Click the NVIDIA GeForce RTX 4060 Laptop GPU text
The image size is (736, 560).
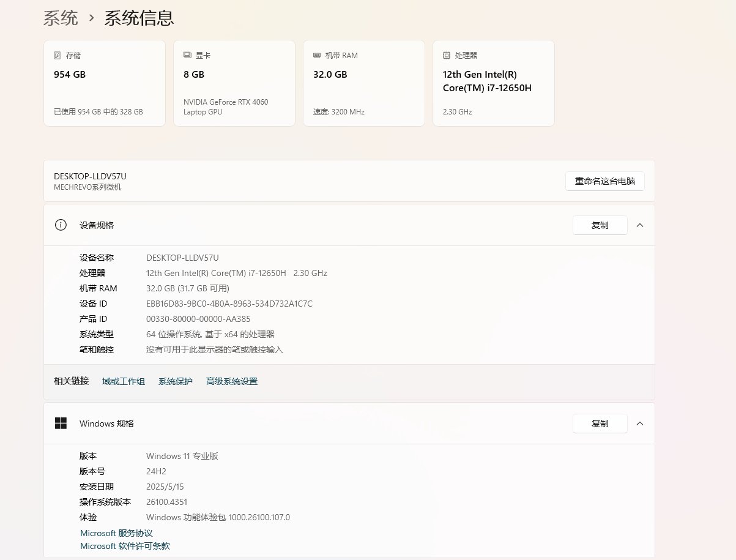click(x=226, y=107)
